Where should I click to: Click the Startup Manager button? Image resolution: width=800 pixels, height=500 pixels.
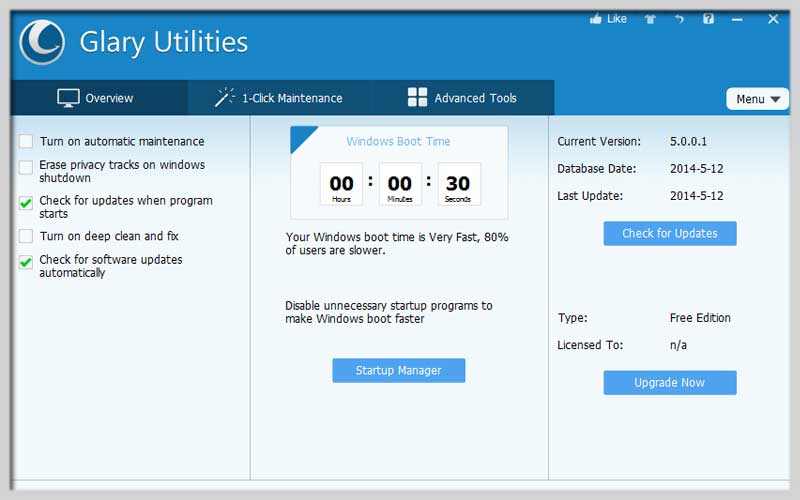tap(398, 370)
